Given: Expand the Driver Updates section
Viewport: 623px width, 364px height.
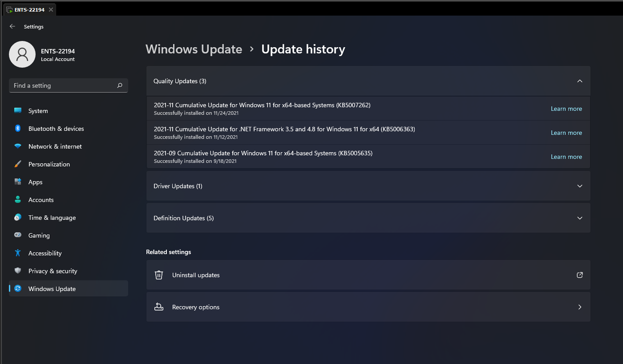Looking at the screenshot, I should point(580,186).
